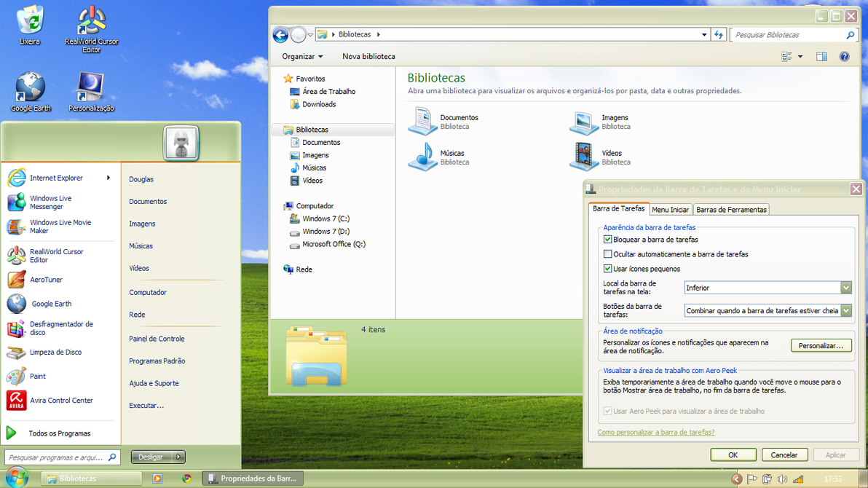Image resolution: width=868 pixels, height=488 pixels.
Task: Open the taskbar location dropdown set to Inferior
Action: pyautogui.click(x=845, y=288)
